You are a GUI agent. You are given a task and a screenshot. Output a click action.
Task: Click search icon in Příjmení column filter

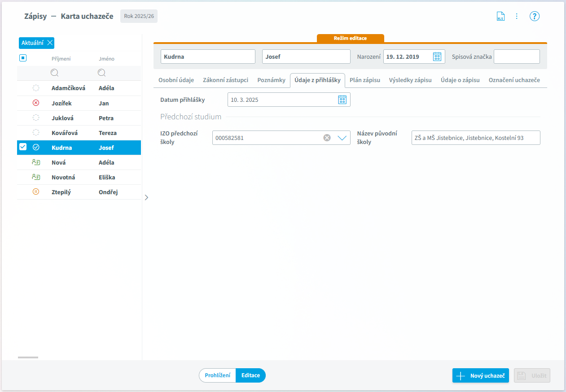(55, 73)
